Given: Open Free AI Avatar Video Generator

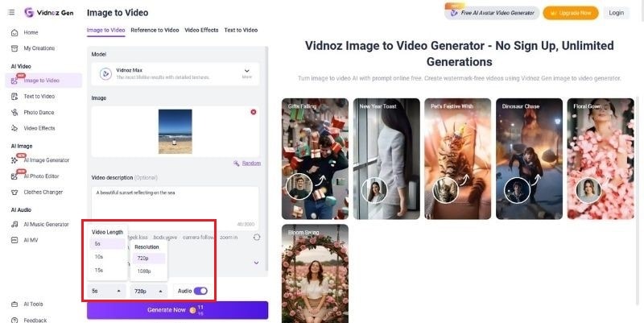Looking at the screenshot, I should pyautogui.click(x=492, y=13).
